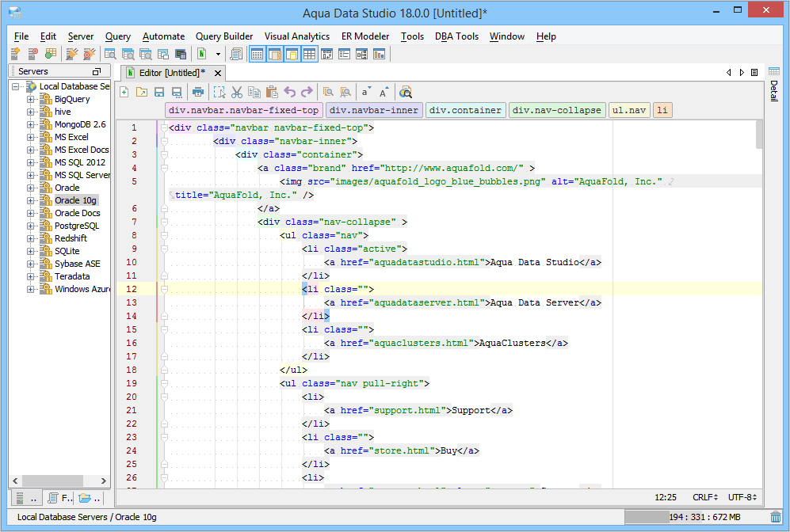Click the Cut scissors icon
The width and height of the screenshot is (790, 532).
click(236, 92)
